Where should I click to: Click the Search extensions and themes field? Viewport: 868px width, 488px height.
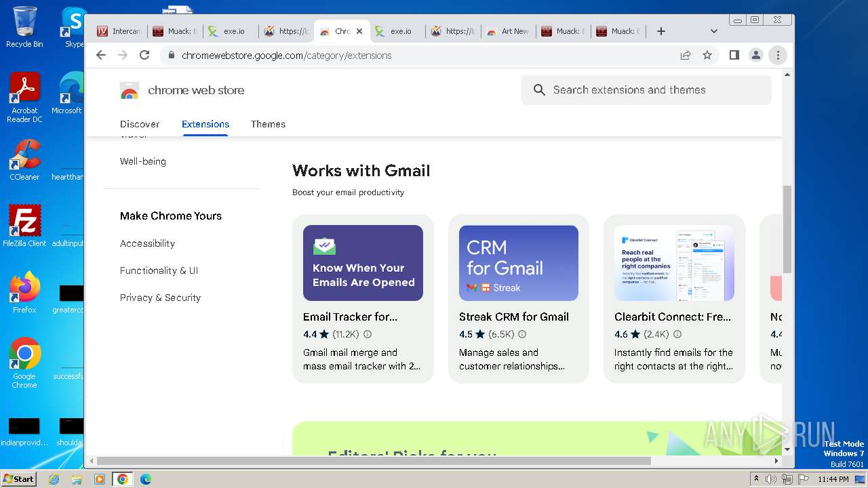pyautogui.click(x=646, y=90)
